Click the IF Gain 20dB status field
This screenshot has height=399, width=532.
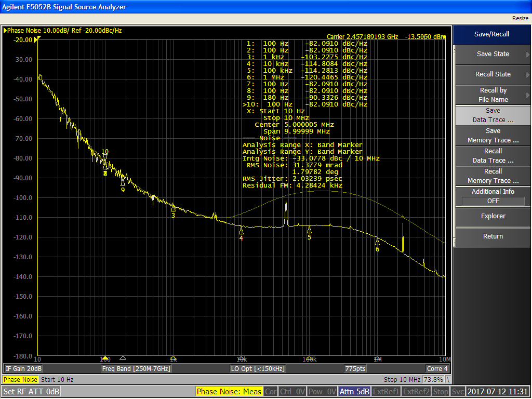(x=23, y=369)
